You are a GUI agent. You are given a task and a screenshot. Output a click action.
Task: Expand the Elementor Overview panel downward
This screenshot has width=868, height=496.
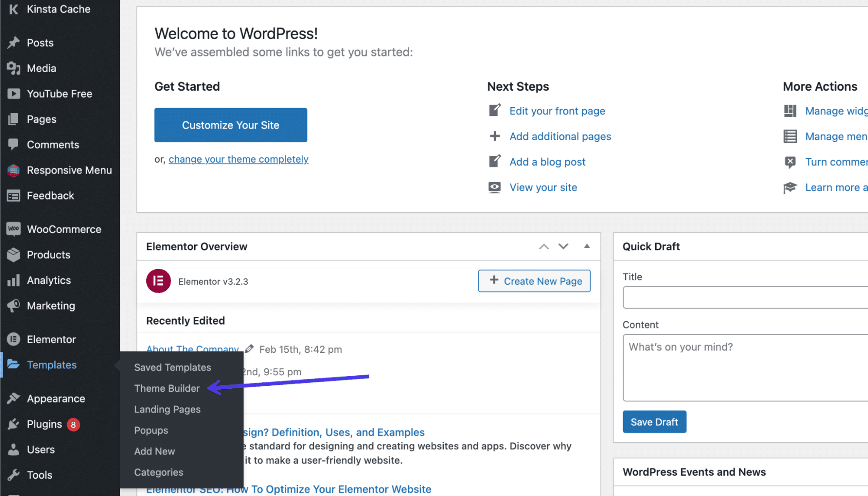click(563, 246)
